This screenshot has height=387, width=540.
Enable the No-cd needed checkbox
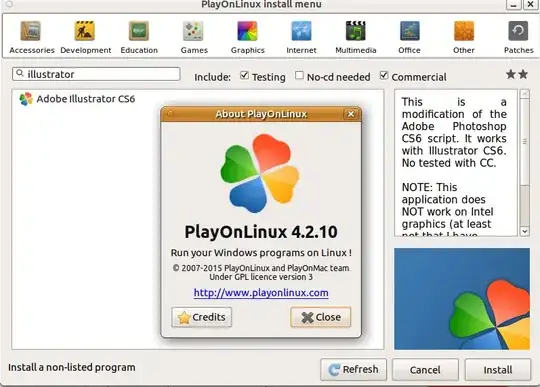299,75
